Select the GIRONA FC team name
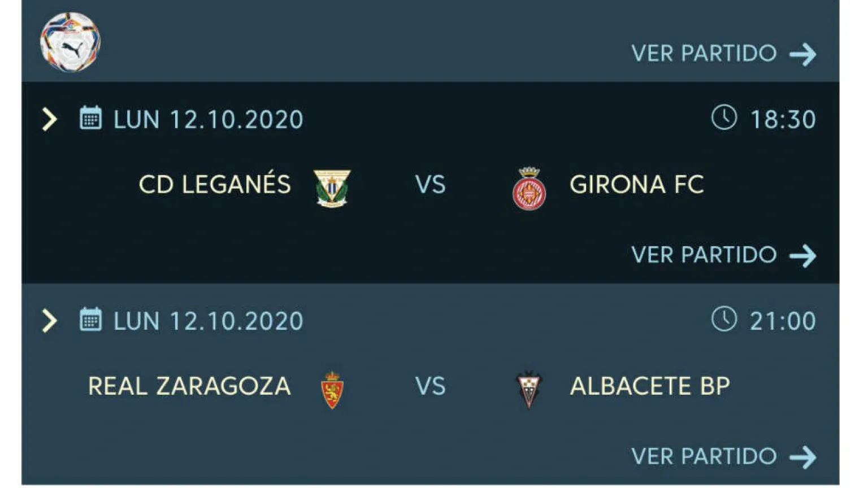Screen dimensions: 868x488 click(636, 185)
